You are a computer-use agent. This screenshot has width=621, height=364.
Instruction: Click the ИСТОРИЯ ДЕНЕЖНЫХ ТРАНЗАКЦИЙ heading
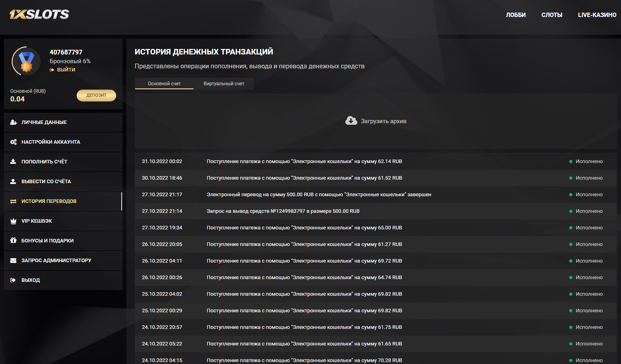[204, 52]
